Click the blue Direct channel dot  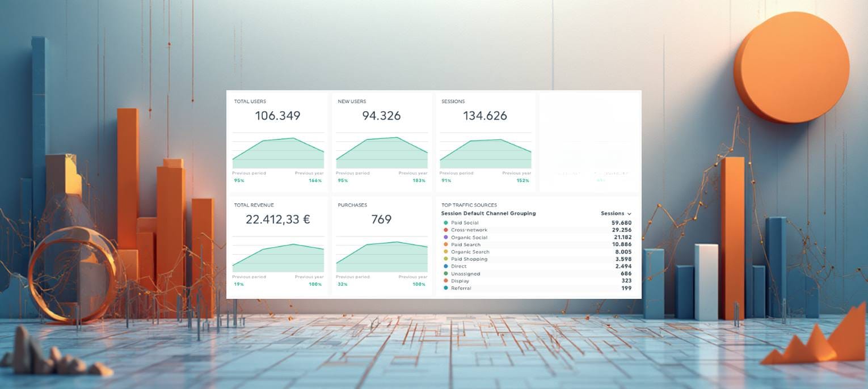click(445, 266)
